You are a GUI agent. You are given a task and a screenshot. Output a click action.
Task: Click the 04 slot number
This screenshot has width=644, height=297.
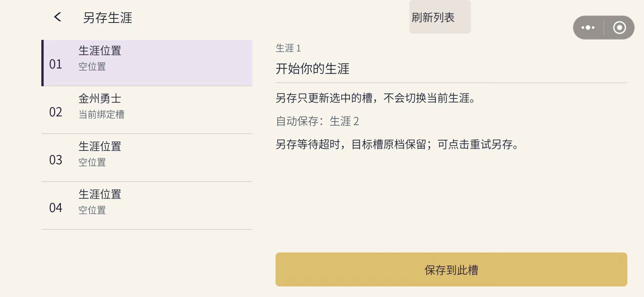56,208
